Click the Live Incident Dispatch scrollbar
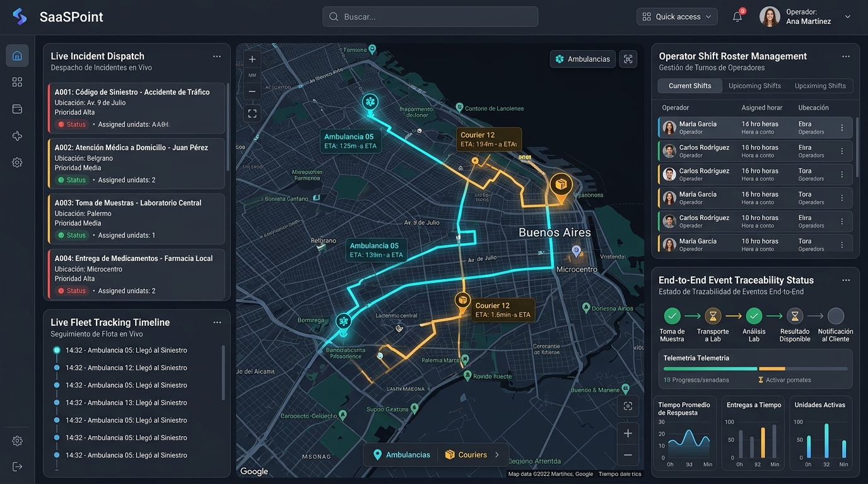The width and height of the screenshot is (868, 484). point(228,126)
